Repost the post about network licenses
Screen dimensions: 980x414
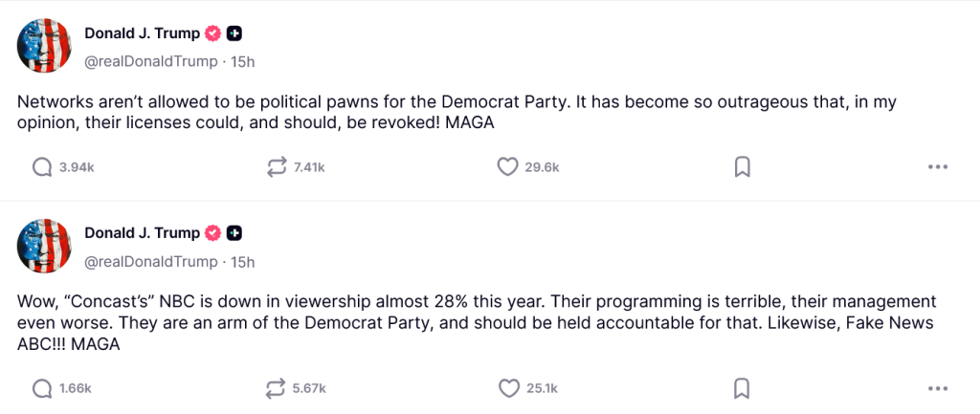coord(278,167)
